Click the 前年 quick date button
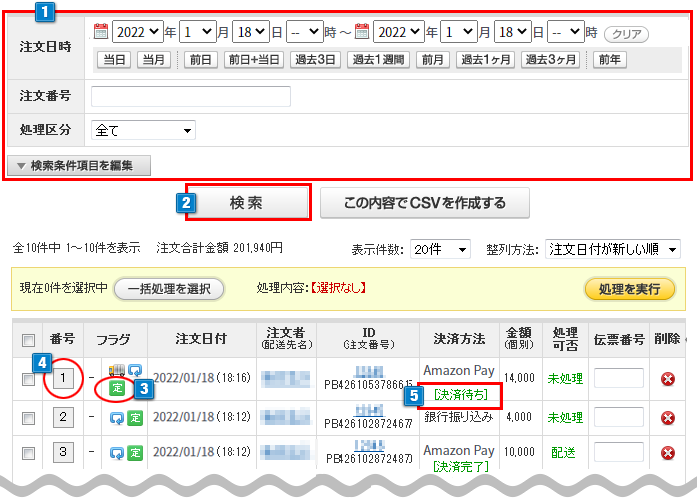The image size is (698, 500). (610, 60)
